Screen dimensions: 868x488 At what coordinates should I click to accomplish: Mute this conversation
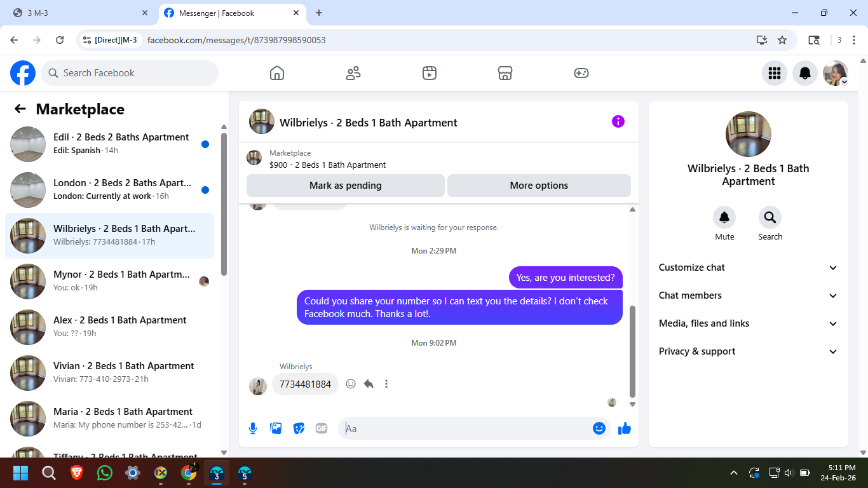pos(724,218)
